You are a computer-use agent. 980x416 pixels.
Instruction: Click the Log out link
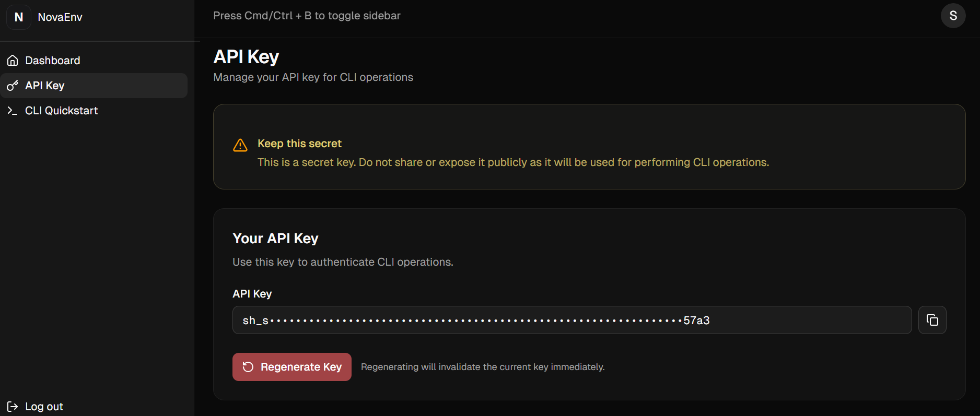pyautogui.click(x=44, y=406)
